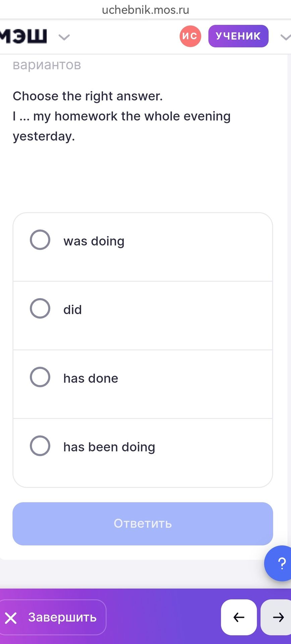Click the X icon beside Завершить

[11, 618]
